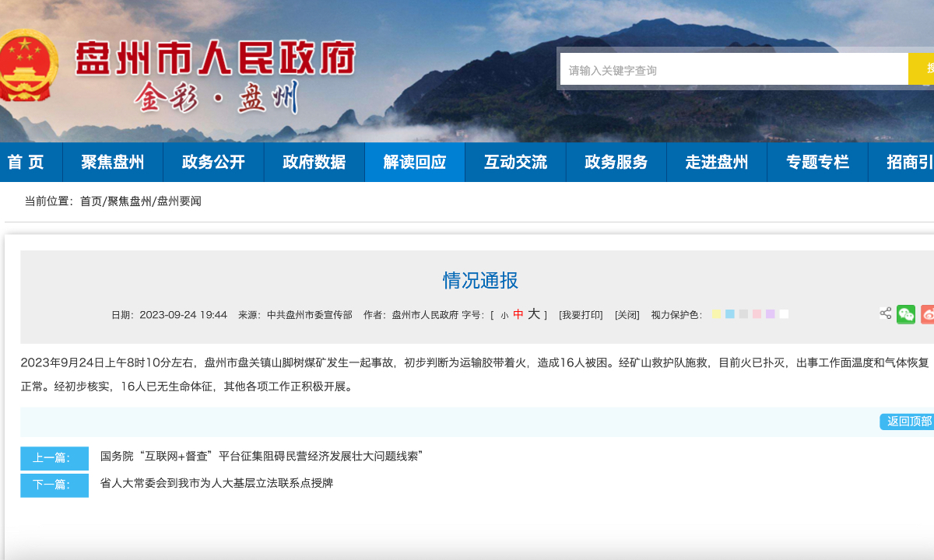Choose purple eye-protection background color

point(770,314)
